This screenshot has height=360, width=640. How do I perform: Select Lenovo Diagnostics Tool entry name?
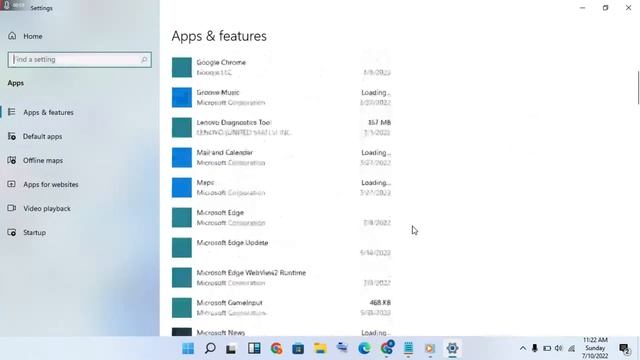(234, 122)
